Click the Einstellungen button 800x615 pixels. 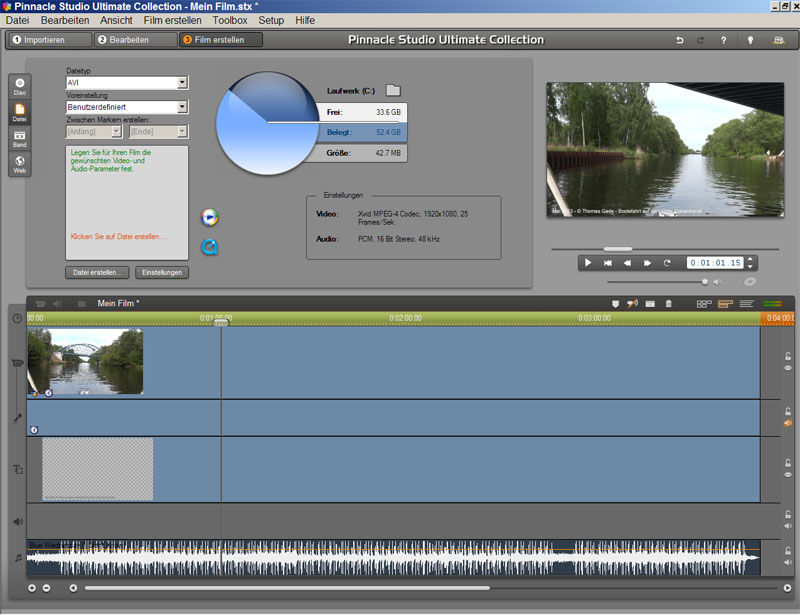[162, 272]
